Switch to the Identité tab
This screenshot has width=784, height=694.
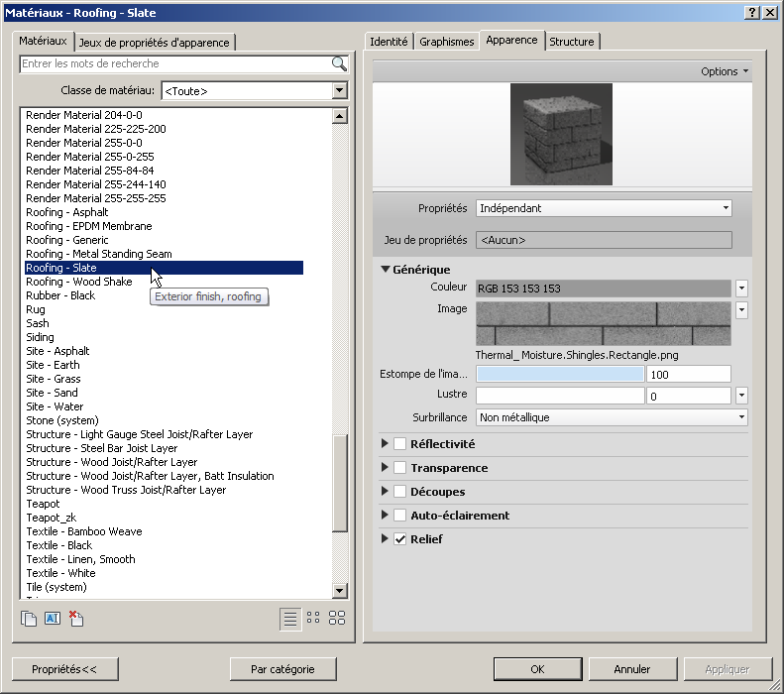click(x=389, y=42)
